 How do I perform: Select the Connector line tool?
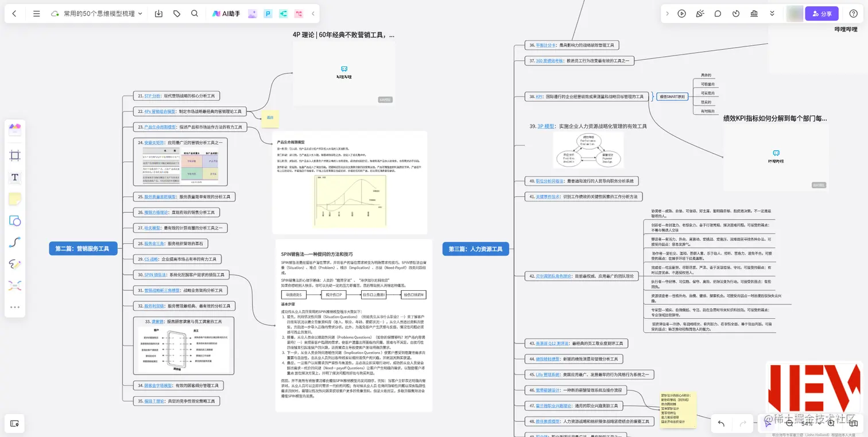coord(15,242)
